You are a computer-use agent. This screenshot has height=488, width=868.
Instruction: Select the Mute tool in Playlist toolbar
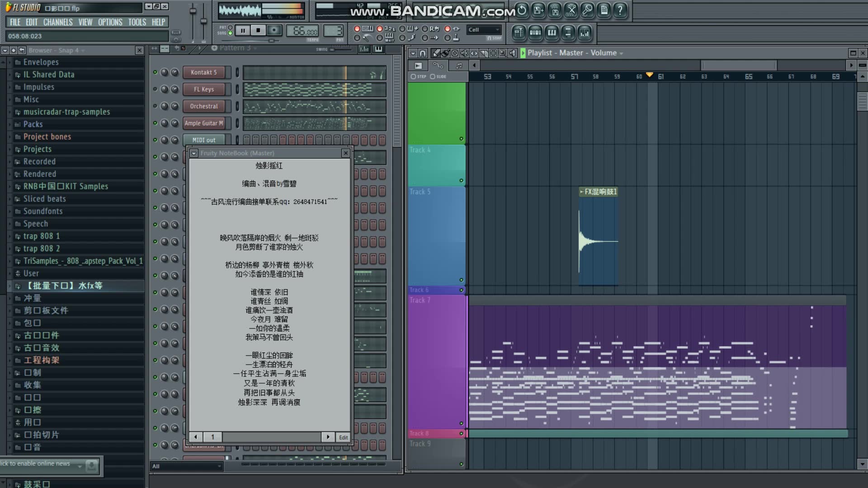click(x=464, y=53)
